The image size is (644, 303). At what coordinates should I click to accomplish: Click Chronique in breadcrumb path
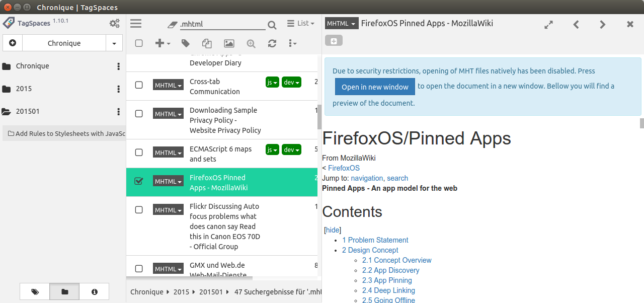pyautogui.click(x=146, y=291)
